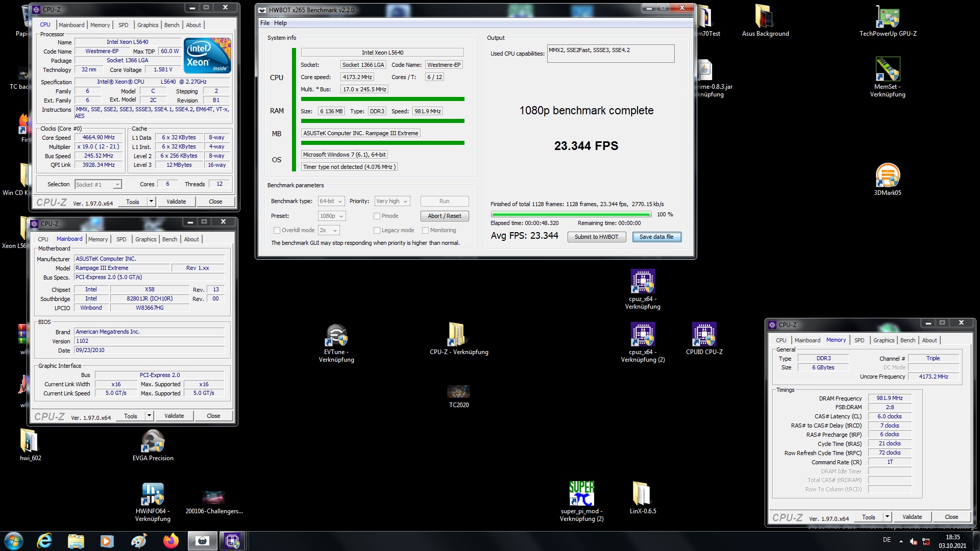
Task: Switch to the CPU-Z taskbar button
Action: coord(233,541)
